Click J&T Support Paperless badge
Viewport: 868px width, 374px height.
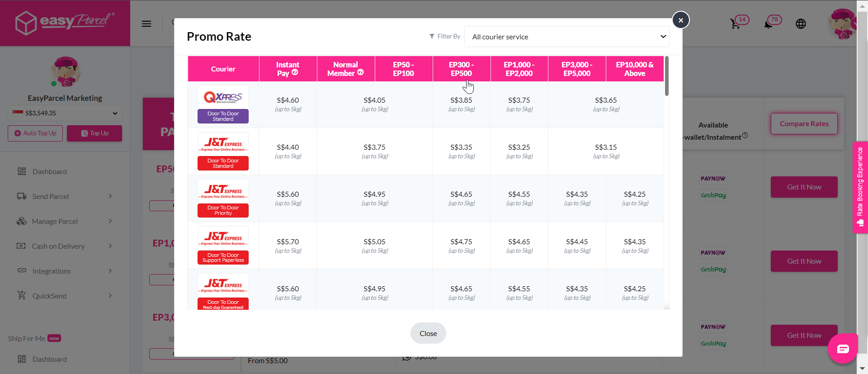tap(223, 257)
